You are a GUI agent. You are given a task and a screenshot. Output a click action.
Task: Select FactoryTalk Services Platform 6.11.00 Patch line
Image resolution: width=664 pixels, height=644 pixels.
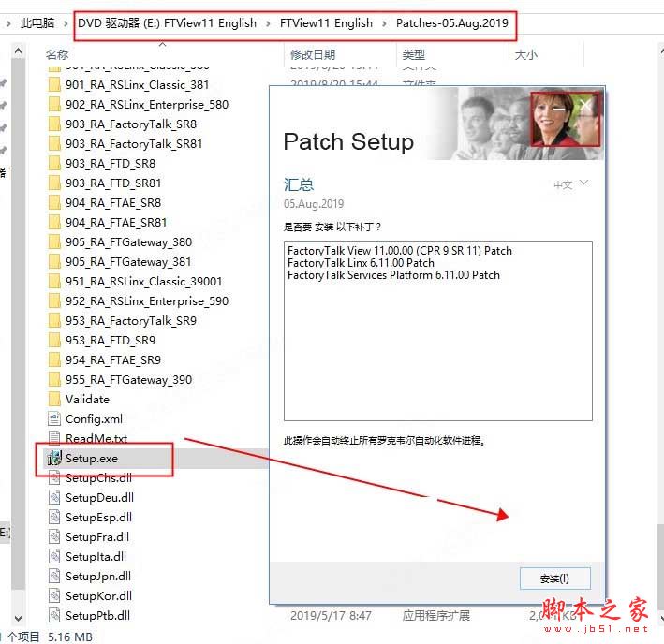click(x=393, y=275)
